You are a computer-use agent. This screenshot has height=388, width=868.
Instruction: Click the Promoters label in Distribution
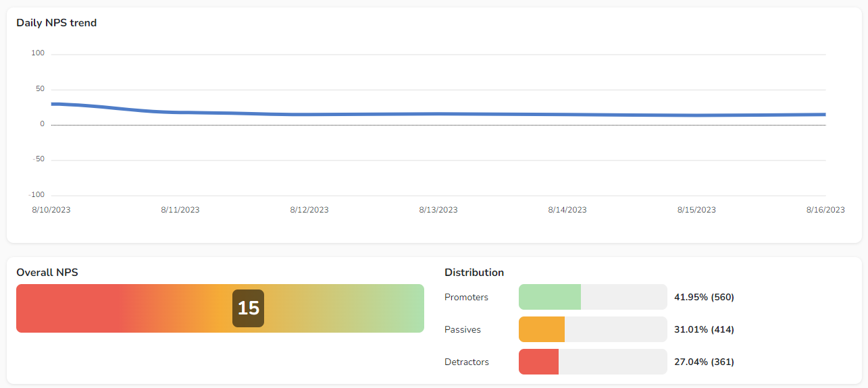pos(466,297)
